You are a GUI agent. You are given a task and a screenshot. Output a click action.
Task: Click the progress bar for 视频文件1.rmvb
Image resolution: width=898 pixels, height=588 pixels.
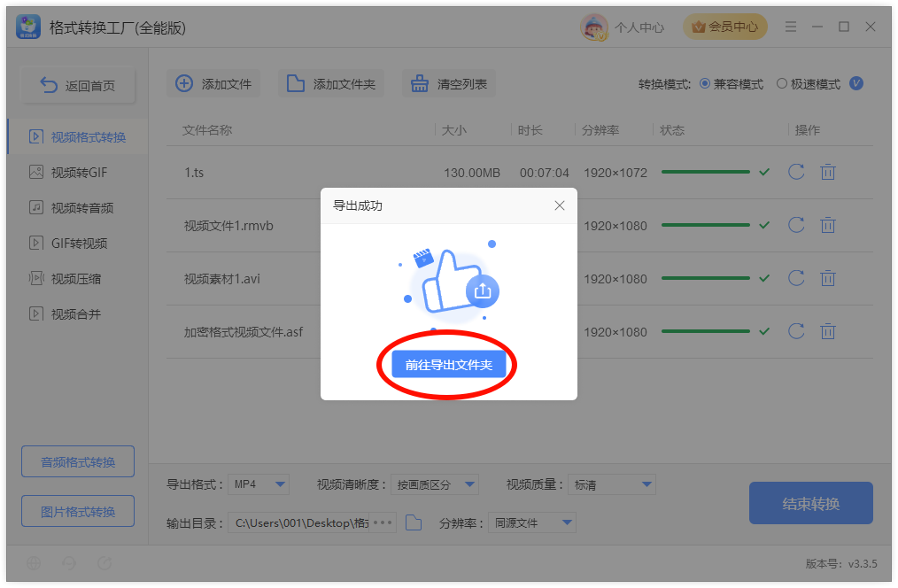pyautogui.click(x=706, y=225)
